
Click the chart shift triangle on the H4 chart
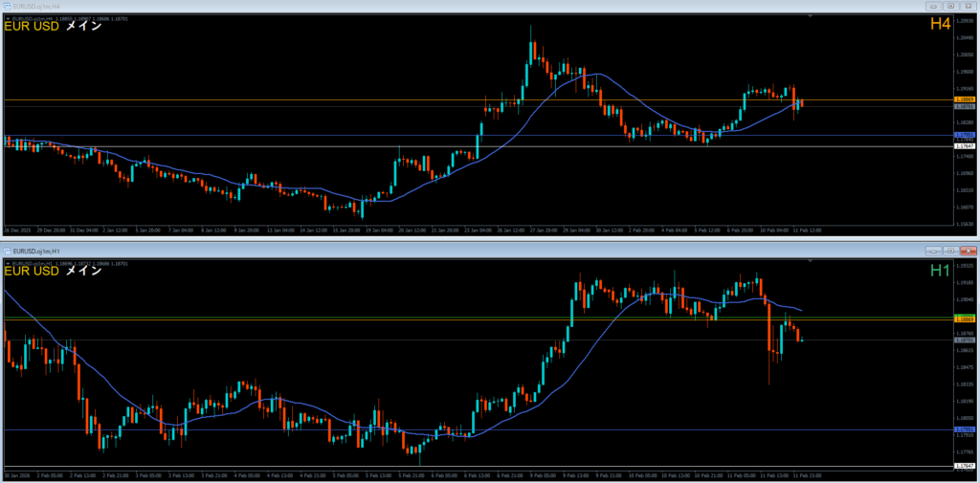click(811, 16)
